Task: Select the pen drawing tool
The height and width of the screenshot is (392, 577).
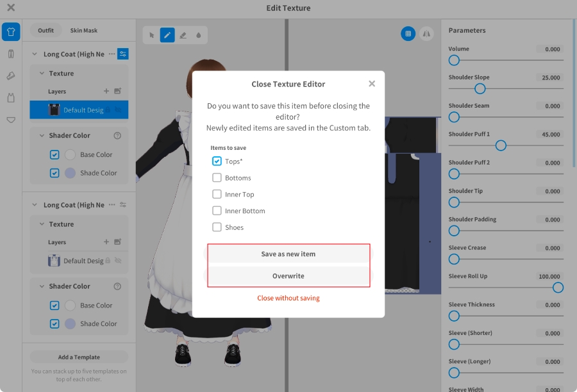Action: click(167, 35)
